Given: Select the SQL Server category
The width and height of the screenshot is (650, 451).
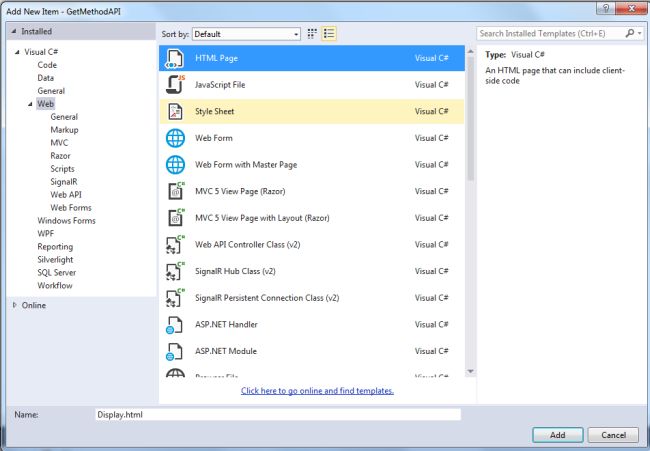Looking at the screenshot, I should coord(56,273).
